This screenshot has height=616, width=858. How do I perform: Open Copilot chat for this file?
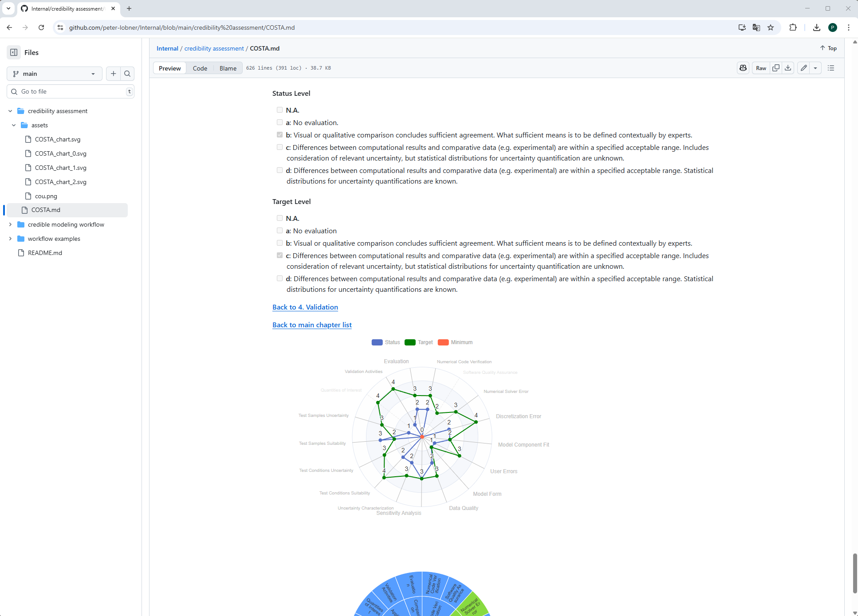click(x=743, y=68)
